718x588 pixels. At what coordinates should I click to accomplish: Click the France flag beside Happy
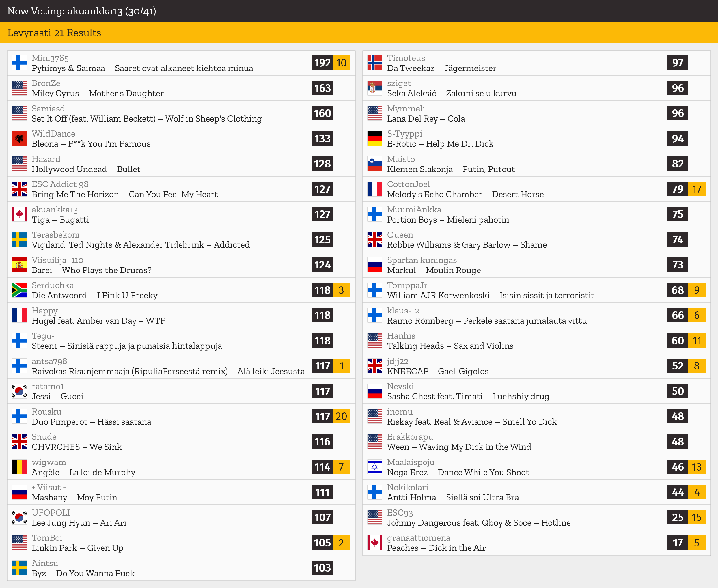tap(19, 315)
